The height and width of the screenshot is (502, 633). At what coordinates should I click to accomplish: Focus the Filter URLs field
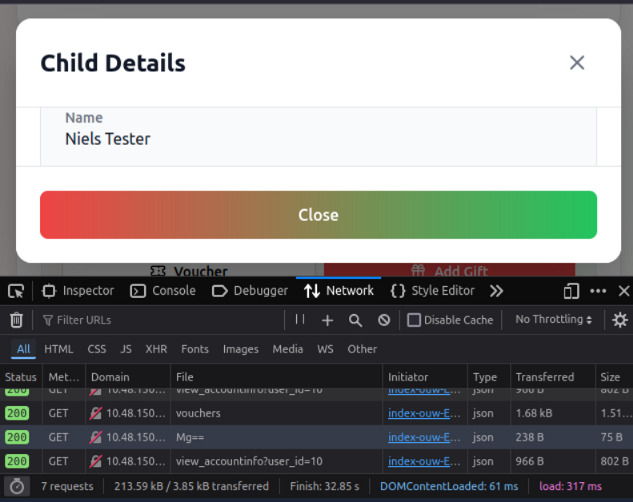tap(161, 320)
